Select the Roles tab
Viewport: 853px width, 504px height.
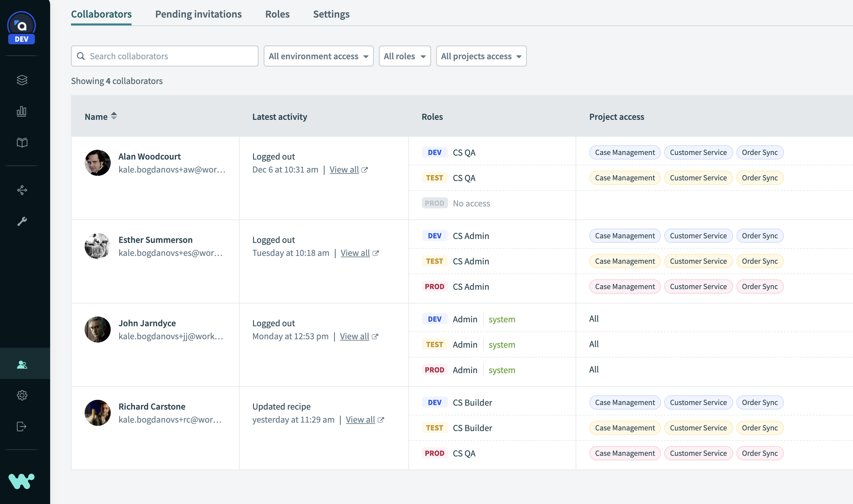[276, 14]
